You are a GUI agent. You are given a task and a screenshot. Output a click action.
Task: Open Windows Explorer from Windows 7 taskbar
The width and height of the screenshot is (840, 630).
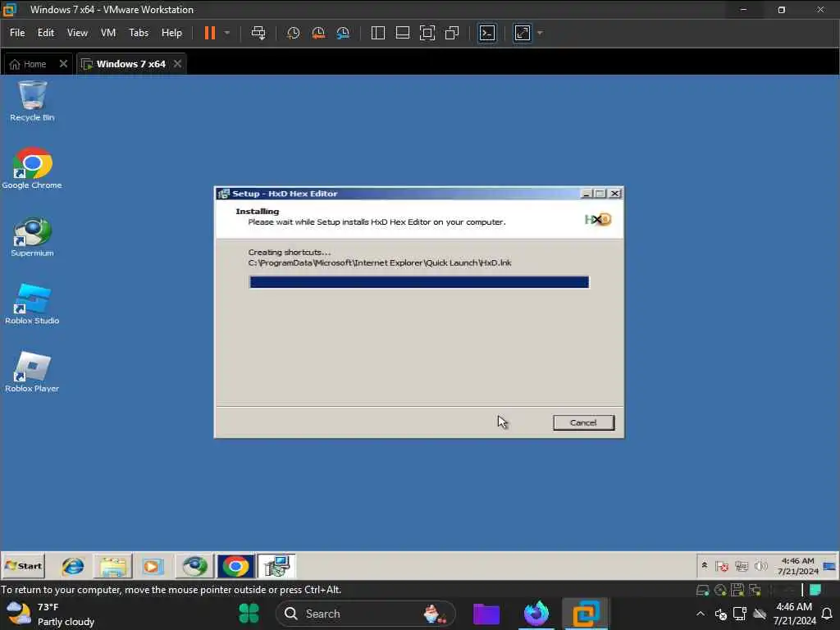(113, 566)
